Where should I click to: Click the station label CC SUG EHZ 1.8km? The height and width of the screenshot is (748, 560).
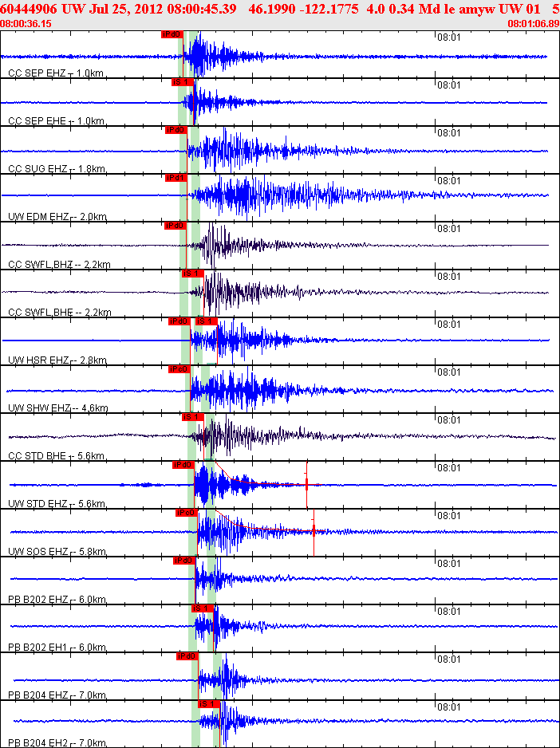57,169
